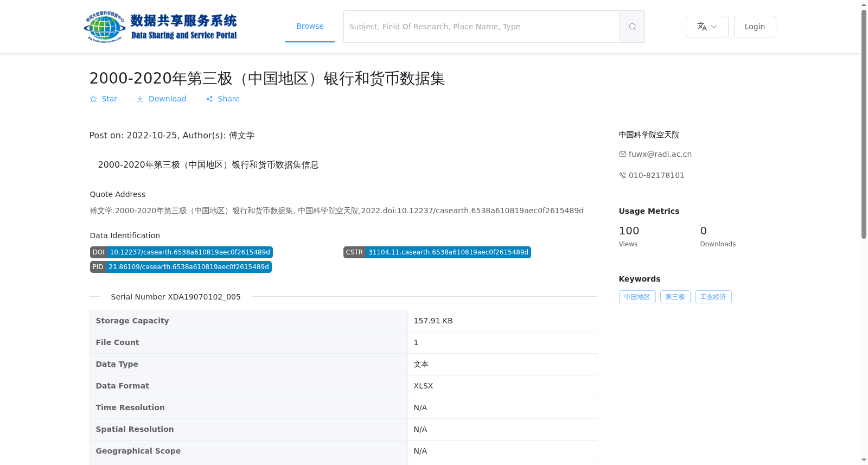
Task: Click the page vertical scrollbar thumb
Action: (864, 124)
